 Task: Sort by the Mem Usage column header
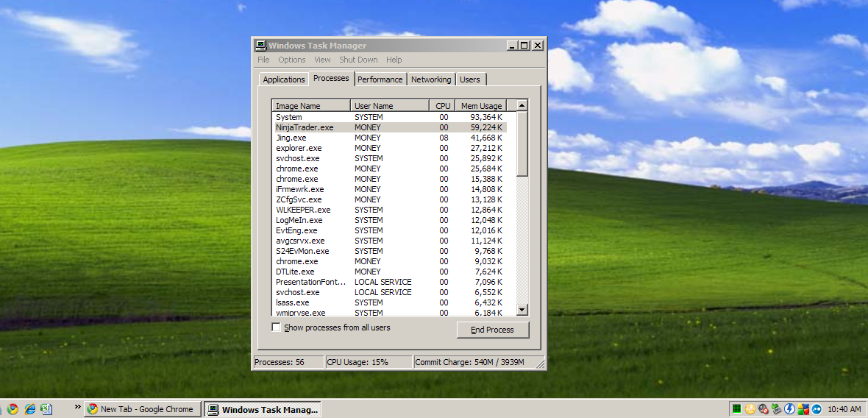(481, 106)
